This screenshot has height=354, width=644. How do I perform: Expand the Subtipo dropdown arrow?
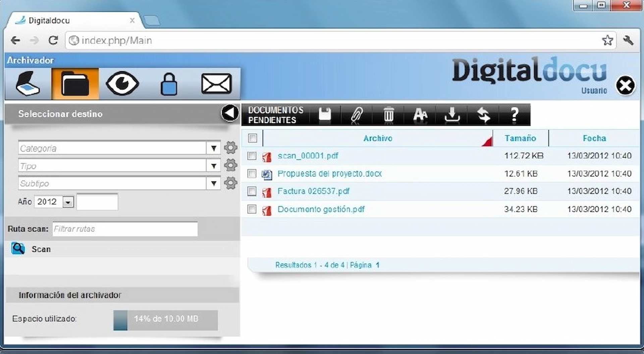point(213,183)
